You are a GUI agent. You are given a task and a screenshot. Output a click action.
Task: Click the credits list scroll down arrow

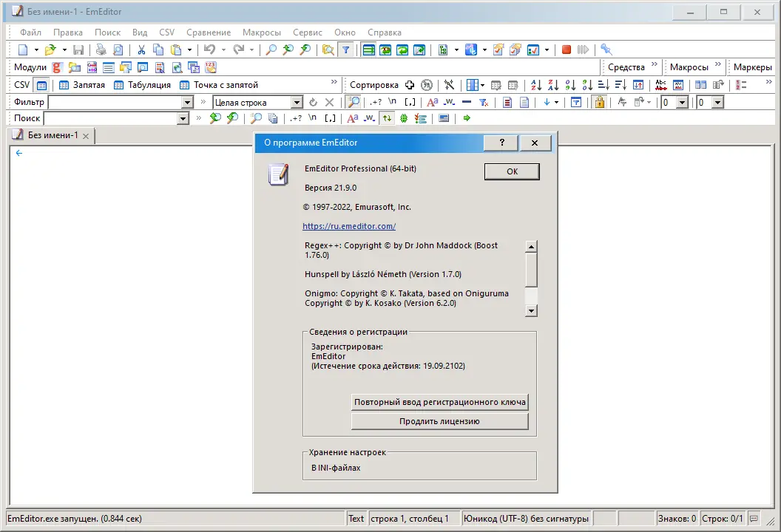click(x=532, y=311)
